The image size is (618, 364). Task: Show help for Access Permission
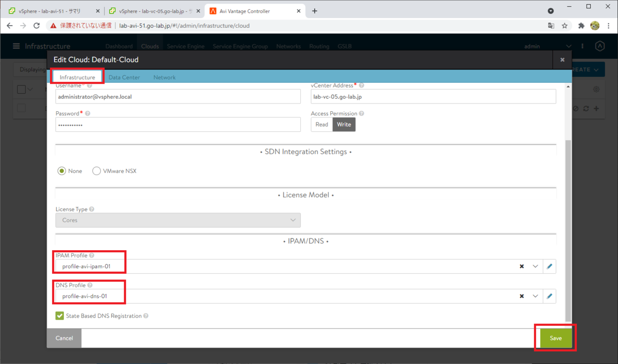point(362,113)
